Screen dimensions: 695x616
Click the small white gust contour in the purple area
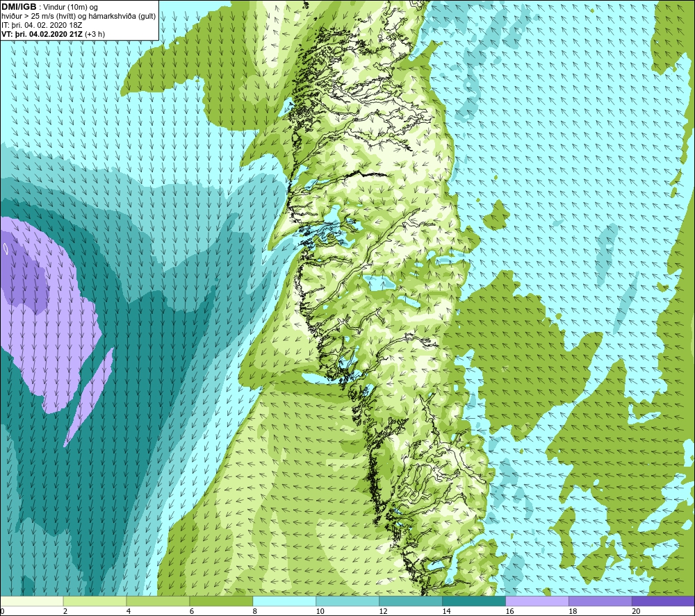pyautogui.click(x=6, y=249)
